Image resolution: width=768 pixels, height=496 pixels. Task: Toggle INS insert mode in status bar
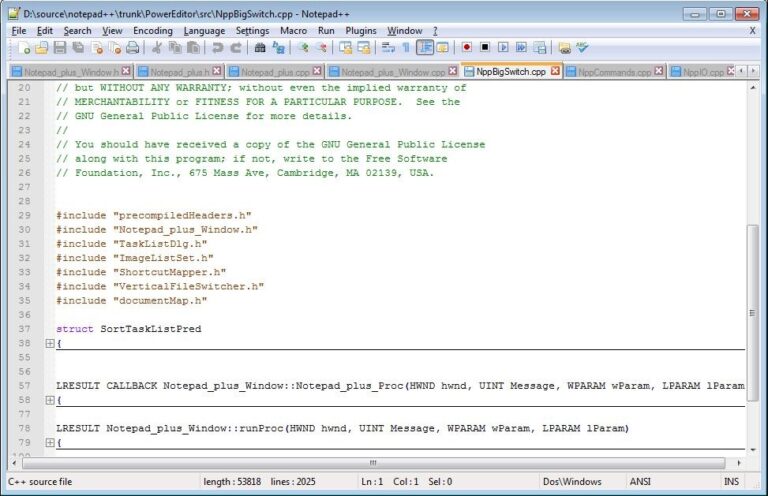coord(731,481)
